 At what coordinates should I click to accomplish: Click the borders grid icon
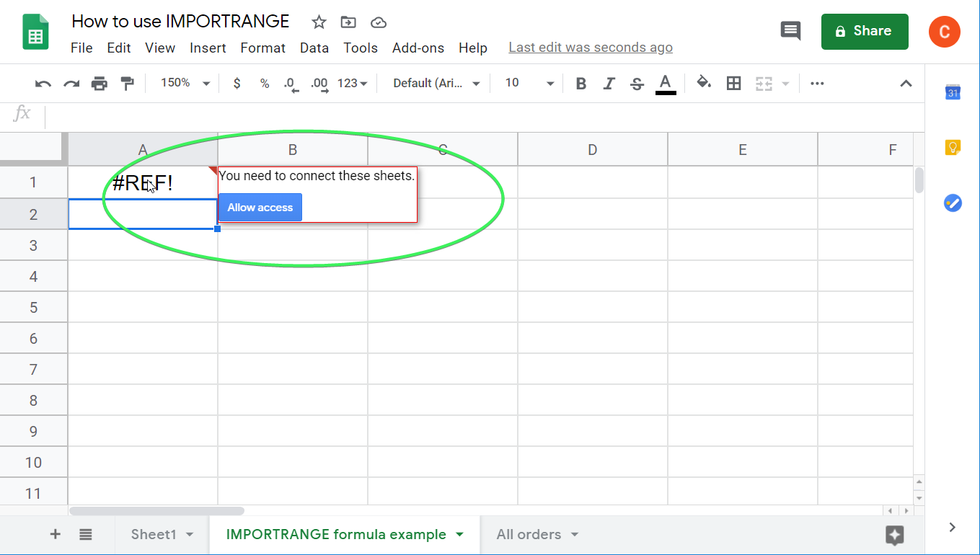pyautogui.click(x=733, y=84)
